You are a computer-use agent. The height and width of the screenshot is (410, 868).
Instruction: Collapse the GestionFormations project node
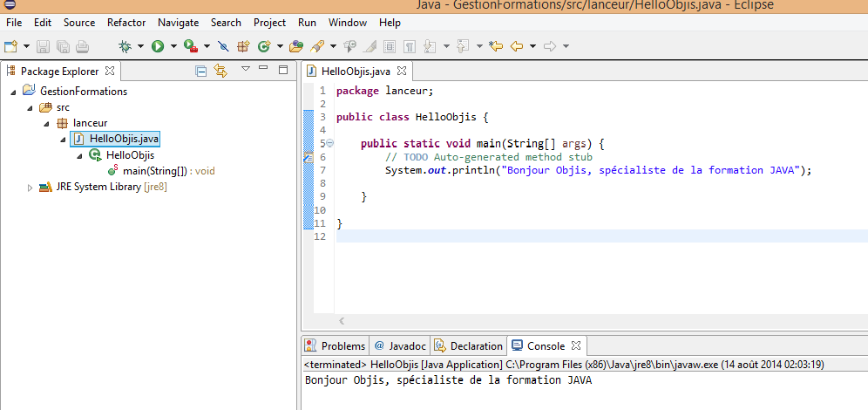[14, 92]
